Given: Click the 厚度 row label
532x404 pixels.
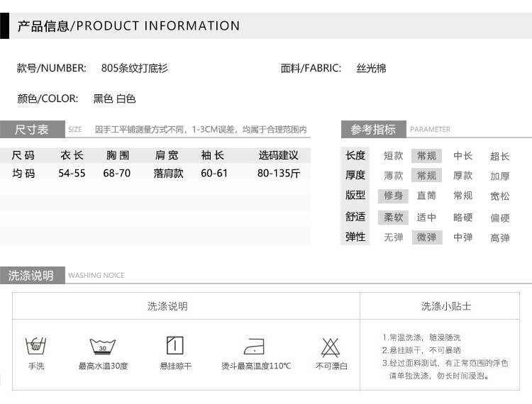Looking at the screenshot, I should [x=355, y=175].
